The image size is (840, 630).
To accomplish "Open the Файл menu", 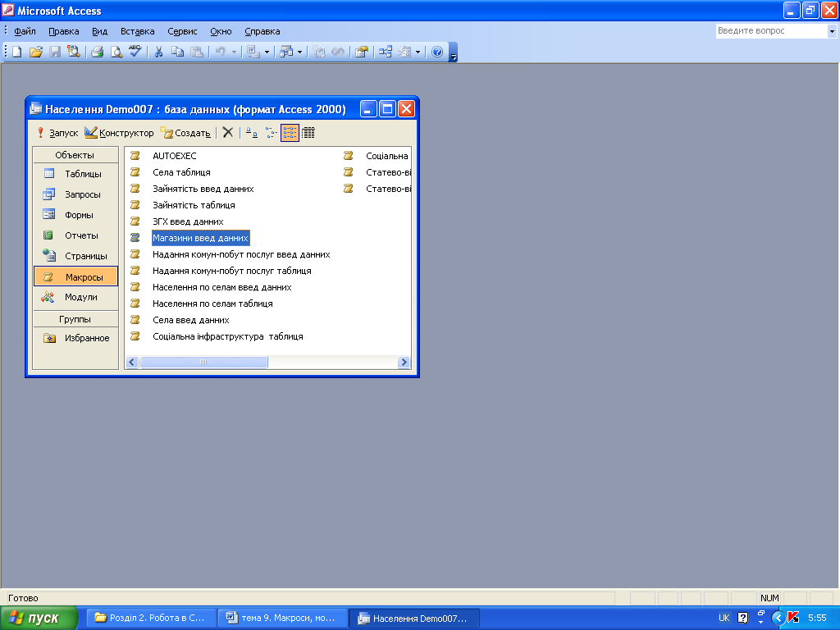I will (x=25, y=31).
